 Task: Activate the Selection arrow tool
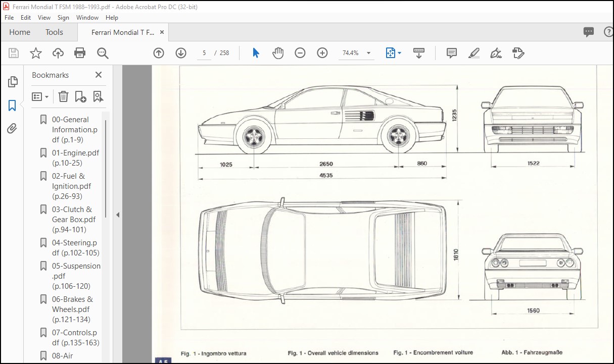(x=256, y=53)
